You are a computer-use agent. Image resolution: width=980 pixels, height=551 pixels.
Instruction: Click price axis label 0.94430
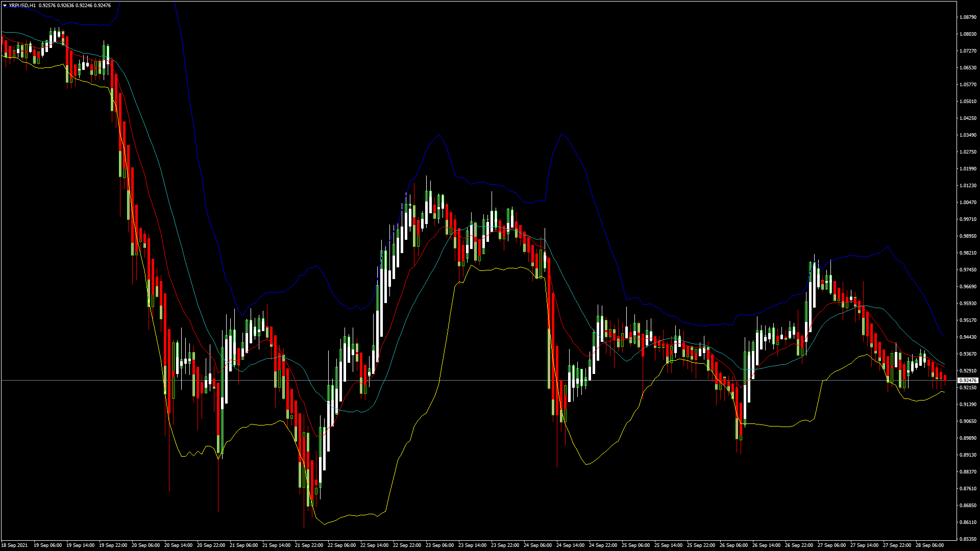pos(968,337)
